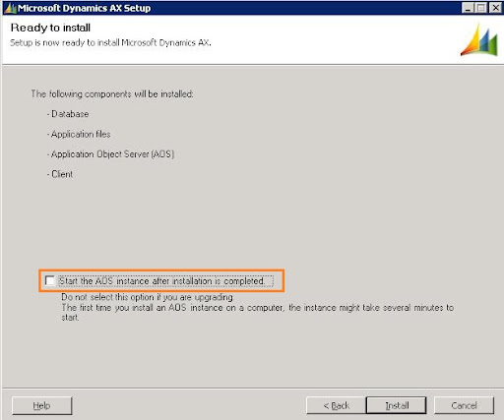Go Back to the previous setup step
Screen dimensions: 504x420
[x=336, y=406]
